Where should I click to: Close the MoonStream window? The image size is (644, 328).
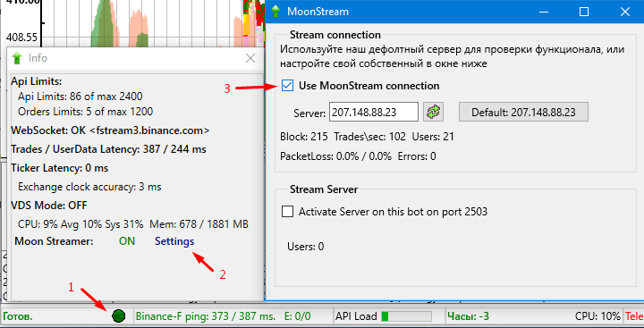tap(624, 12)
